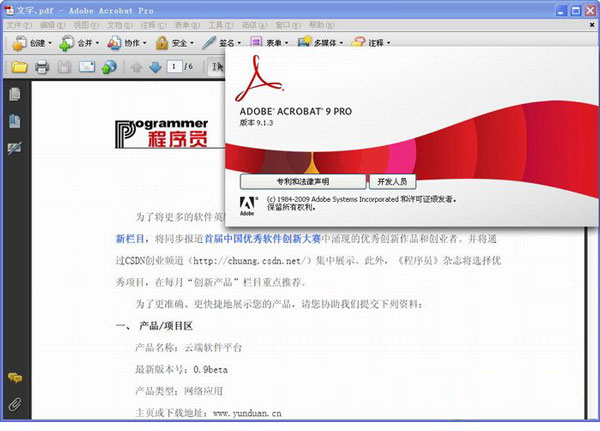
Task: Click the ADOBE ACROBAT 9 PRO title text
Action: coord(295,111)
